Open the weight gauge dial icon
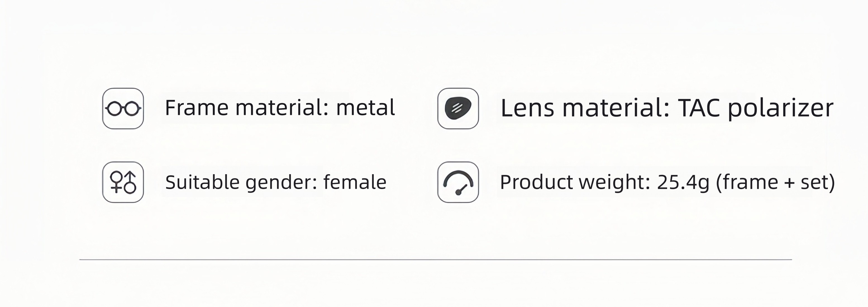 coord(458,182)
